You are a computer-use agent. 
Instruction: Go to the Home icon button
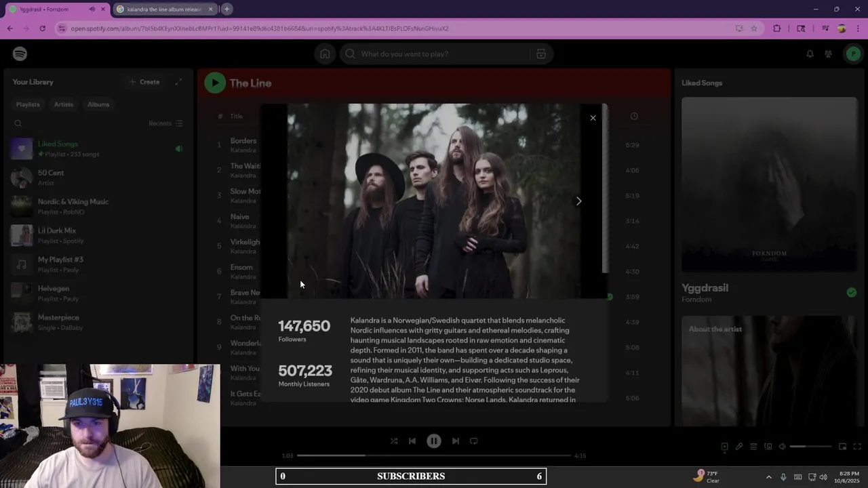click(325, 54)
